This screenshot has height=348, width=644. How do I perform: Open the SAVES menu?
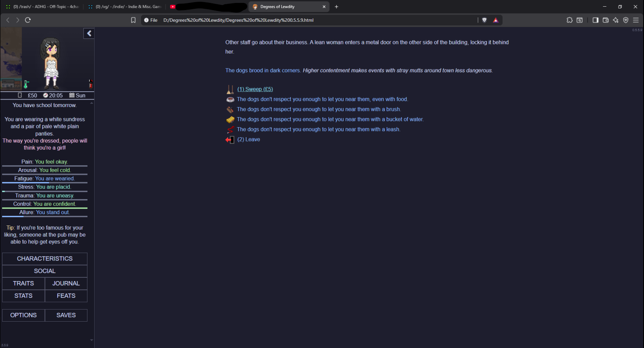pyautogui.click(x=66, y=315)
